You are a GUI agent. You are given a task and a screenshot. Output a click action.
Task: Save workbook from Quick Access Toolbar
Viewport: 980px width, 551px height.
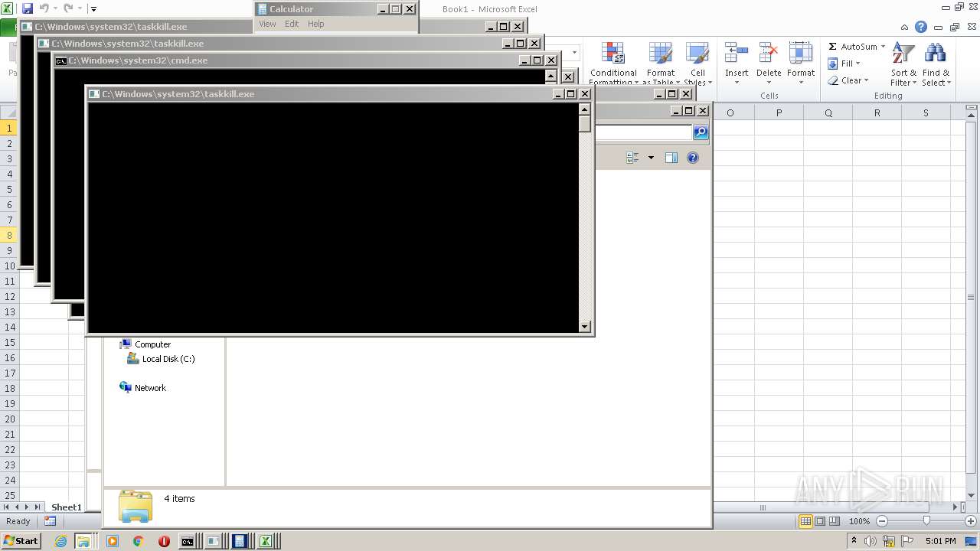[28, 8]
